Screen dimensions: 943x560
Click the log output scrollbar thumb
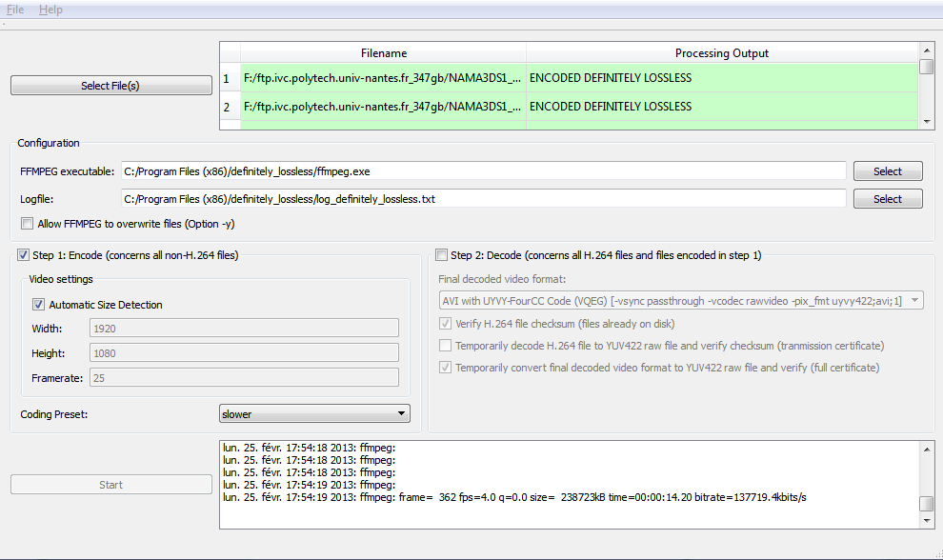pyautogui.click(x=927, y=502)
